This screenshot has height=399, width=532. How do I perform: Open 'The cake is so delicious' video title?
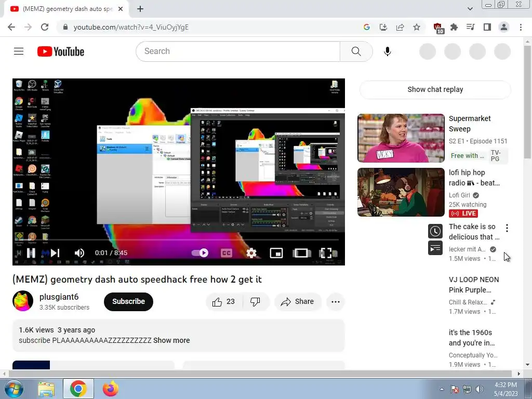click(474, 232)
